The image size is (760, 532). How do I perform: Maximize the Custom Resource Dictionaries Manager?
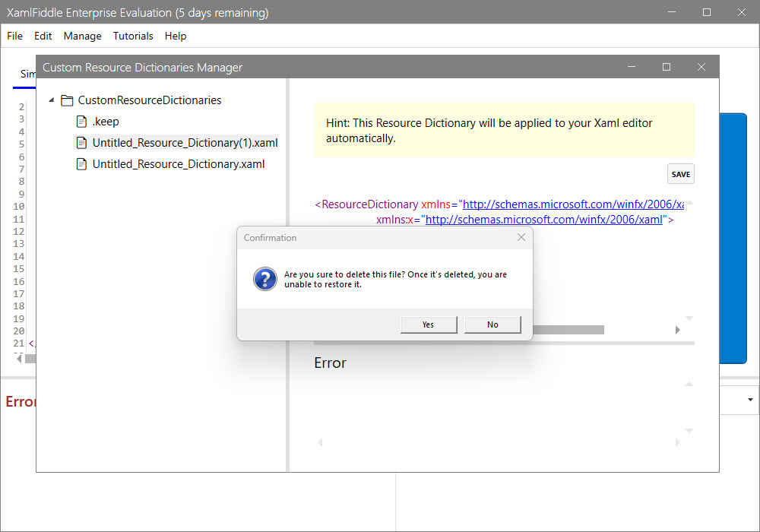pyautogui.click(x=667, y=67)
